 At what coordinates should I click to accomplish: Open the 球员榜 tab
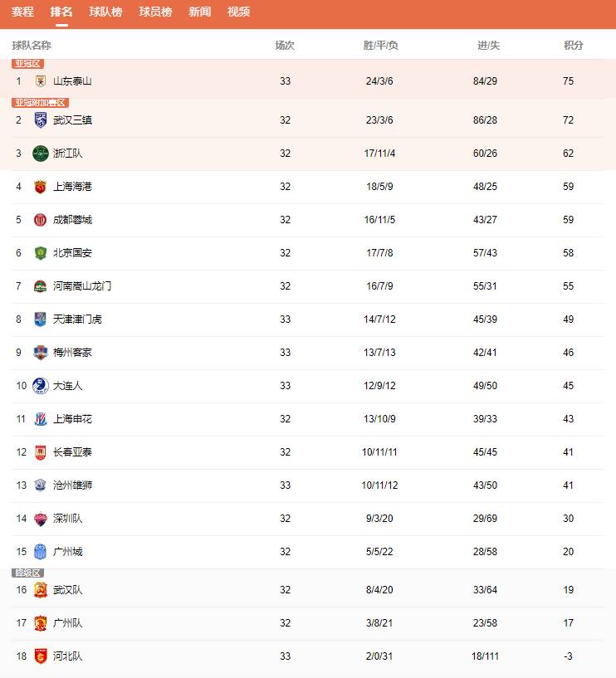click(x=155, y=12)
